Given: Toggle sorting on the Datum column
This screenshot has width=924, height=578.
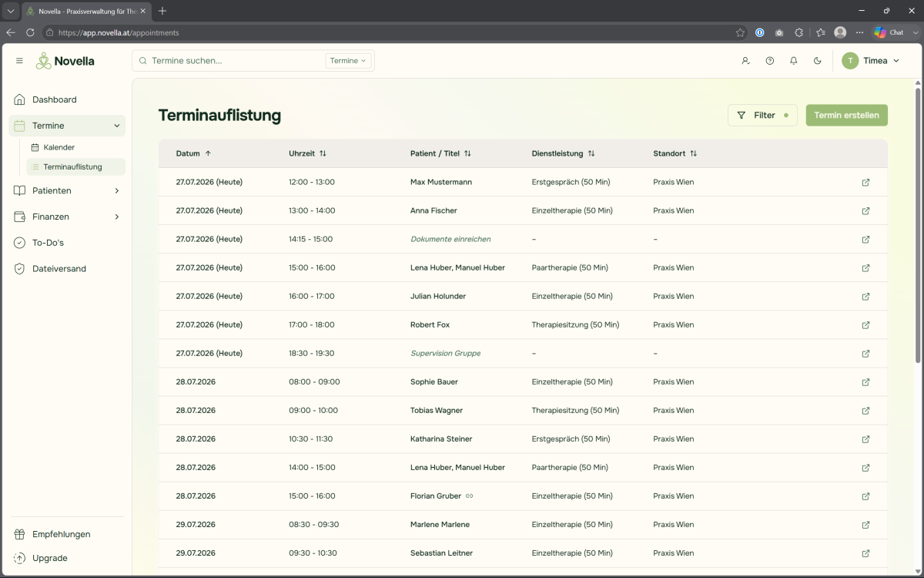Looking at the screenshot, I should pyautogui.click(x=193, y=153).
